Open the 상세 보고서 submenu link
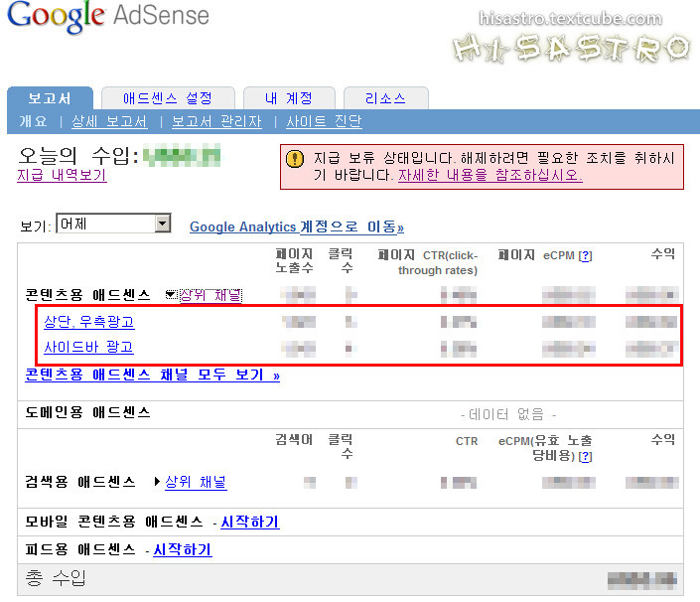The height and width of the screenshot is (602, 700). click(109, 121)
